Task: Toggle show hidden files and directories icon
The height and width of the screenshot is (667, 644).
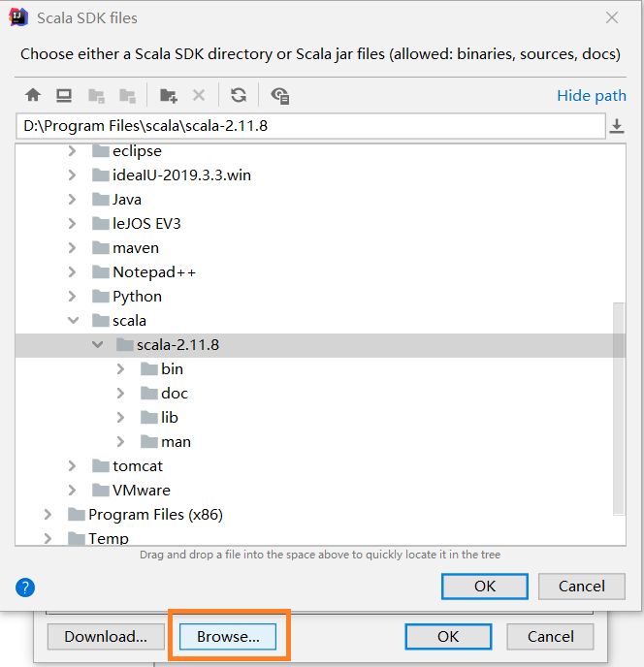Action: coord(280,95)
